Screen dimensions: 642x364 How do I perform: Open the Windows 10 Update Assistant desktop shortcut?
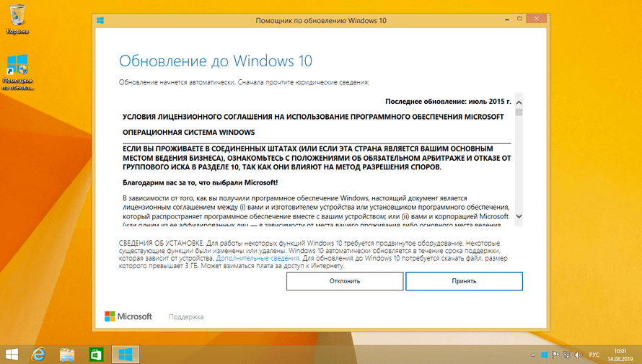click(x=17, y=69)
